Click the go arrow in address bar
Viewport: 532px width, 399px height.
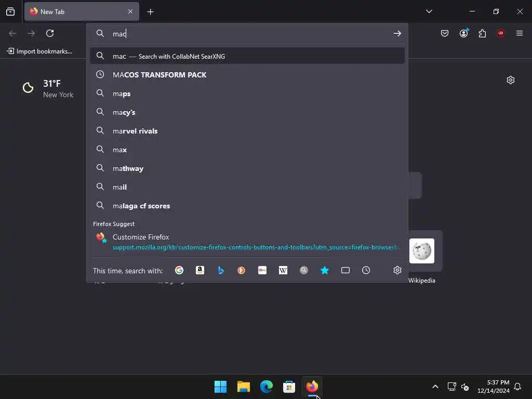[397, 33]
